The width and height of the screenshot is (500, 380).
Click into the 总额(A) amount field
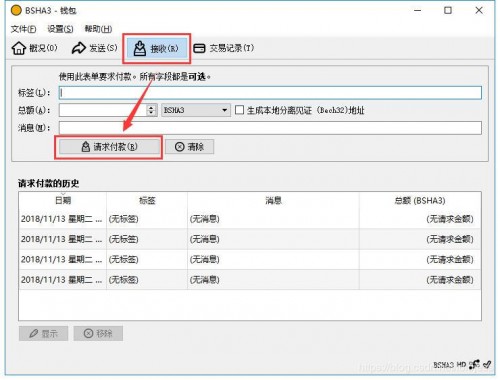tap(103, 110)
